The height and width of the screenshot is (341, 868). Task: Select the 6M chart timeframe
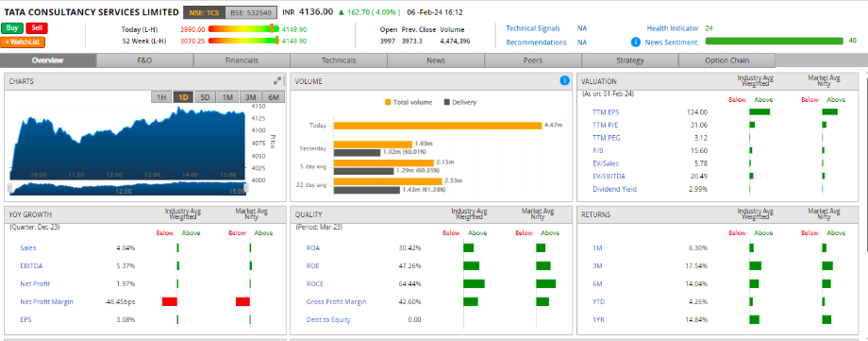click(274, 97)
